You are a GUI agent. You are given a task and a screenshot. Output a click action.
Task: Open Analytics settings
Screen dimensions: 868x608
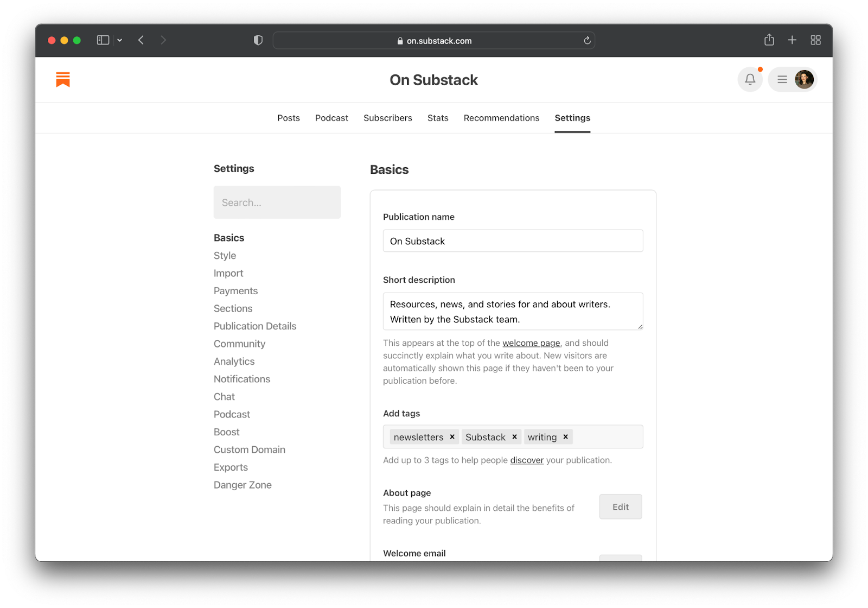(234, 362)
